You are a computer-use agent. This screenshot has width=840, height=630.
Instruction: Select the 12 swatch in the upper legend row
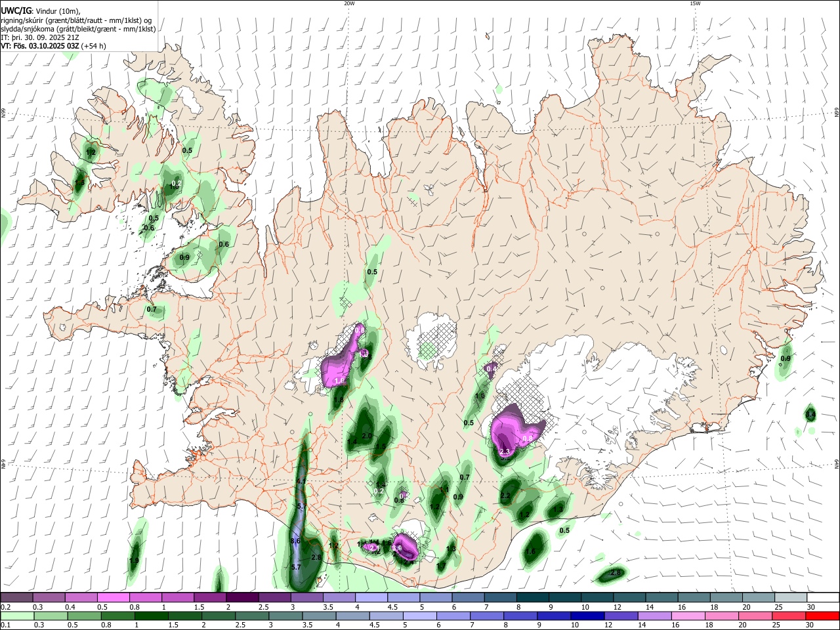pos(629,597)
